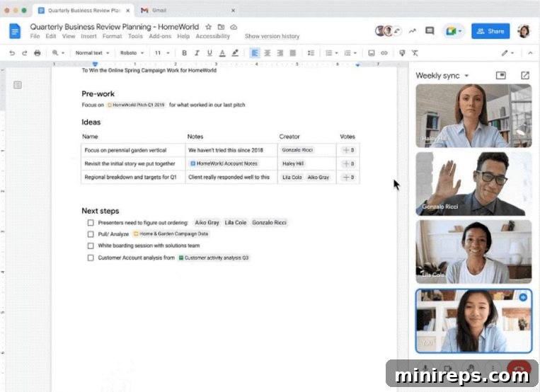The image size is (540, 392).
Task: Toggle picture-in-picture in Weekly sync panel
Action: click(501, 76)
